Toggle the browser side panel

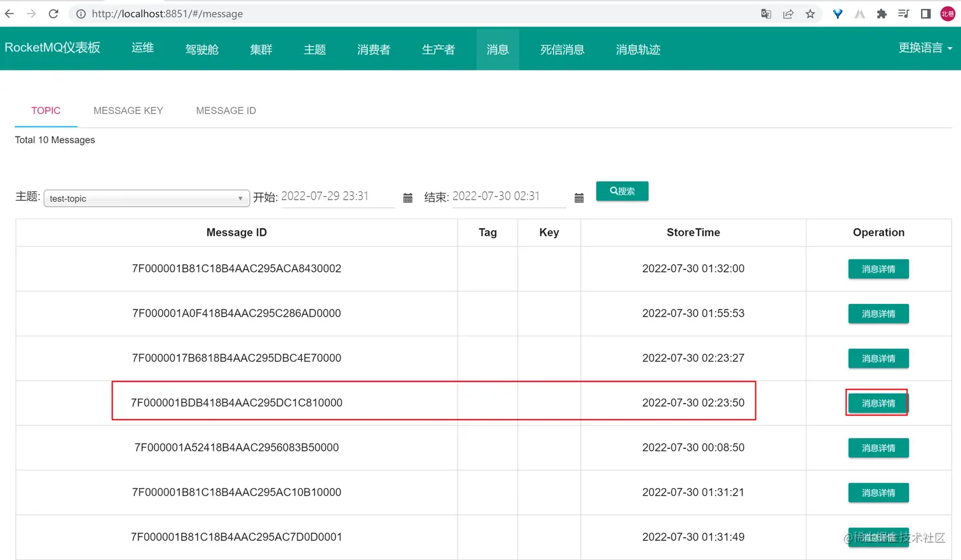pyautogui.click(x=925, y=13)
